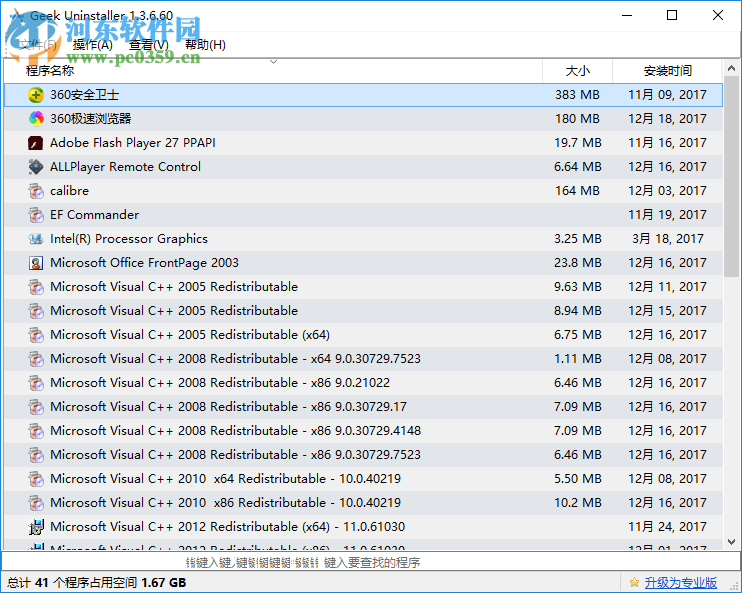Click the search field 键入要查找的程序

(x=369, y=562)
